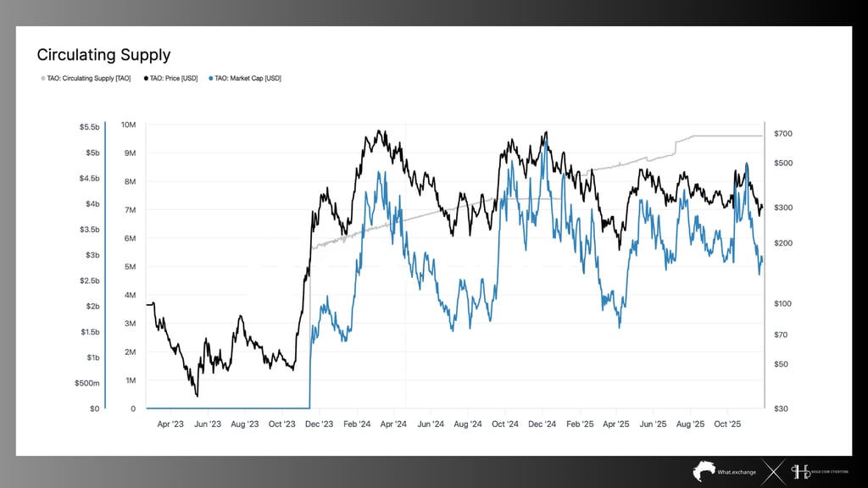Toggle the TAO: Circulating Supply legend item
Image resolution: width=868 pixels, height=488 pixels.
click(x=86, y=79)
